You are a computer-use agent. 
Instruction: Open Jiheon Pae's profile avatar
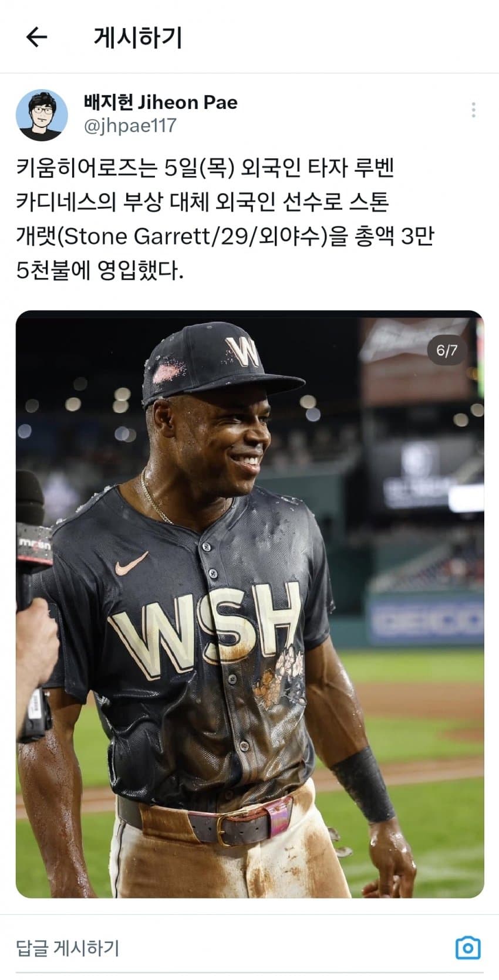pyautogui.click(x=42, y=115)
